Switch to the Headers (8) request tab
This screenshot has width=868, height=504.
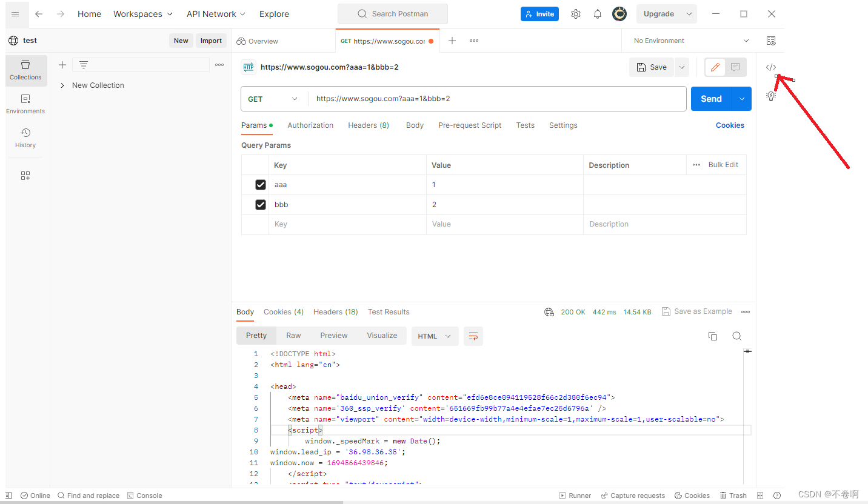pos(369,125)
